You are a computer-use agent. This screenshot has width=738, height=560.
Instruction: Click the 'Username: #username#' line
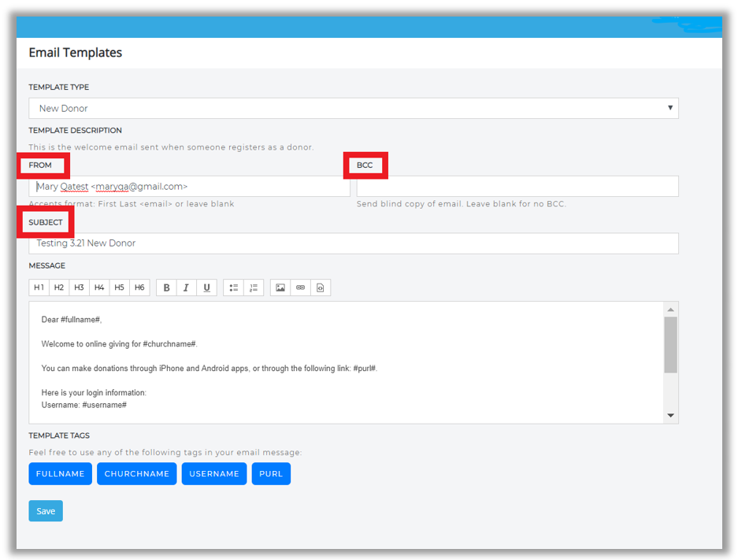(x=84, y=405)
